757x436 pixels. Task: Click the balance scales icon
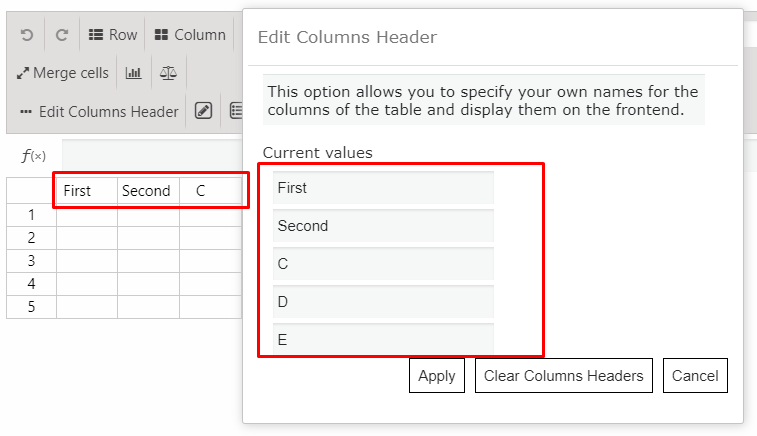168,73
